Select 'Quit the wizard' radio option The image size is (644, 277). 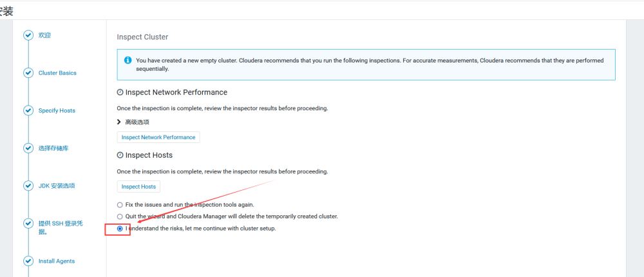pyautogui.click(x=120, y=216)
